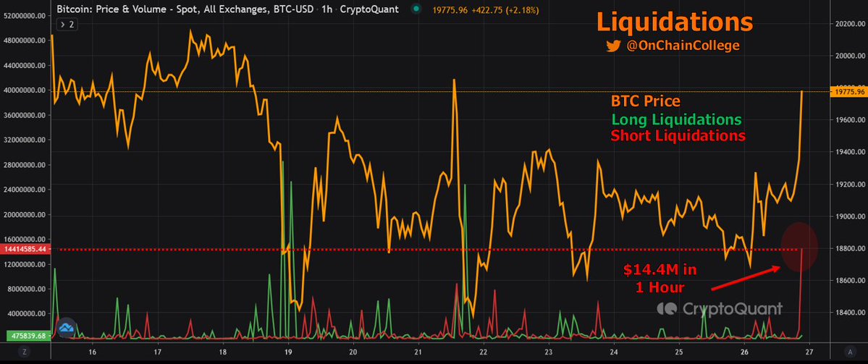Toggle the Z scale button
This screenshot has width=868, height=364.
pos(25,352)
